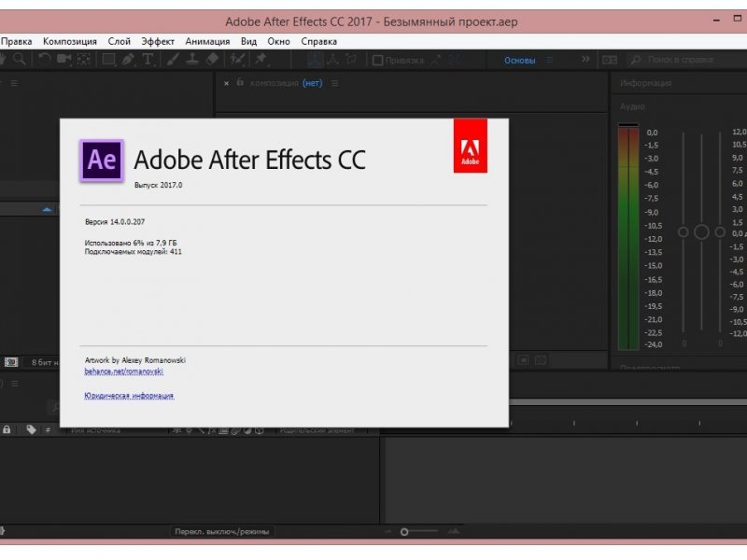
Task: Select the Type text tool
Action: (x=148, y=60)
